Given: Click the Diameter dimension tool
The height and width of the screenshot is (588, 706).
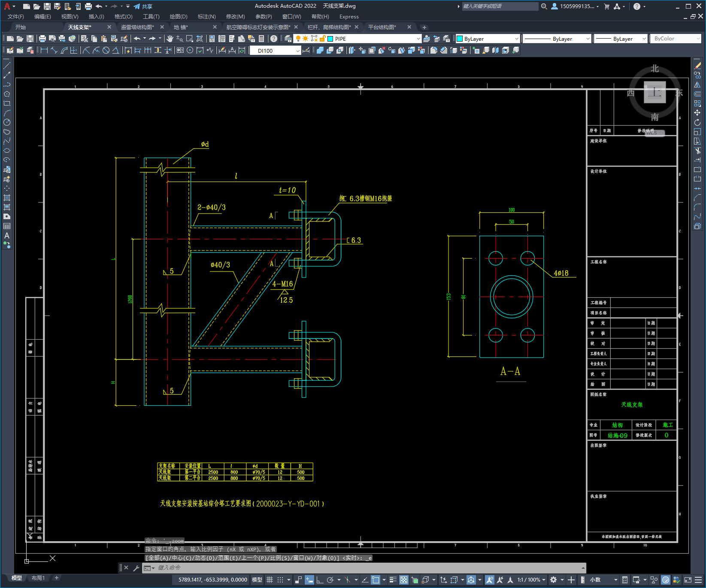Looking at the screenshot, I should click(106, 50).
